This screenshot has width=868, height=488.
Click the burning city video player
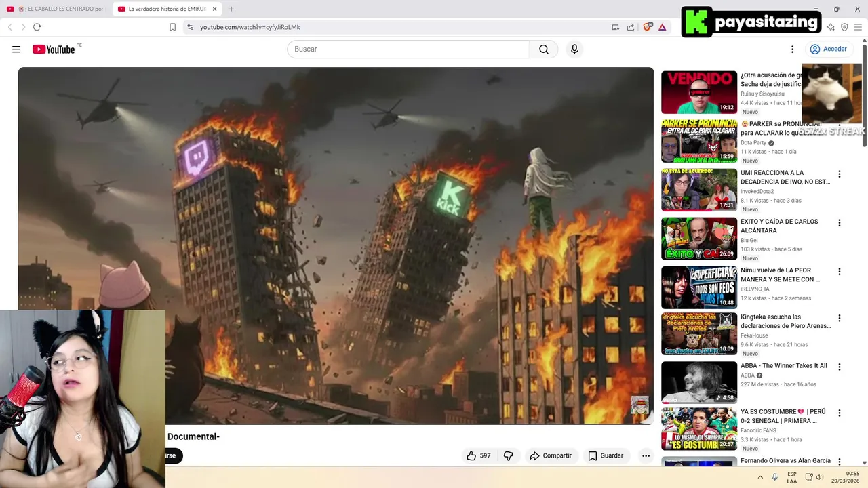pos(336,245)
